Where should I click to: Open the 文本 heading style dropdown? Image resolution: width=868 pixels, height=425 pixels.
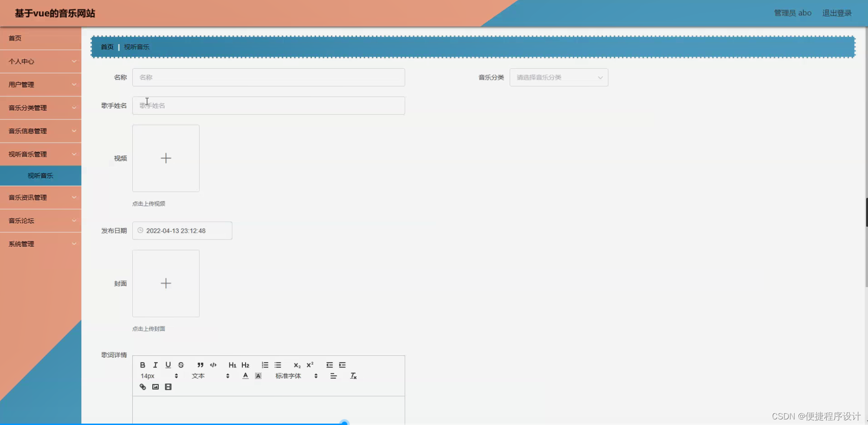click(210, 376)
